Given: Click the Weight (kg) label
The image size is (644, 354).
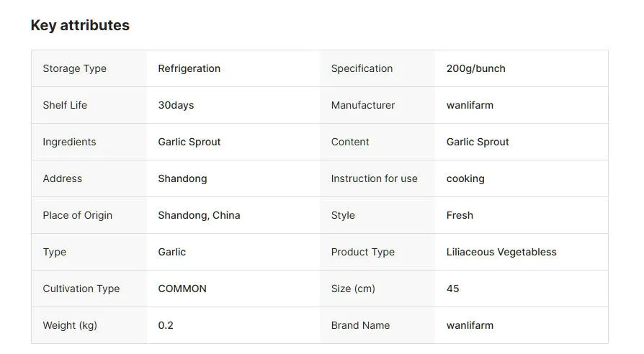Looking at the screenshot, I should [70, 325].
